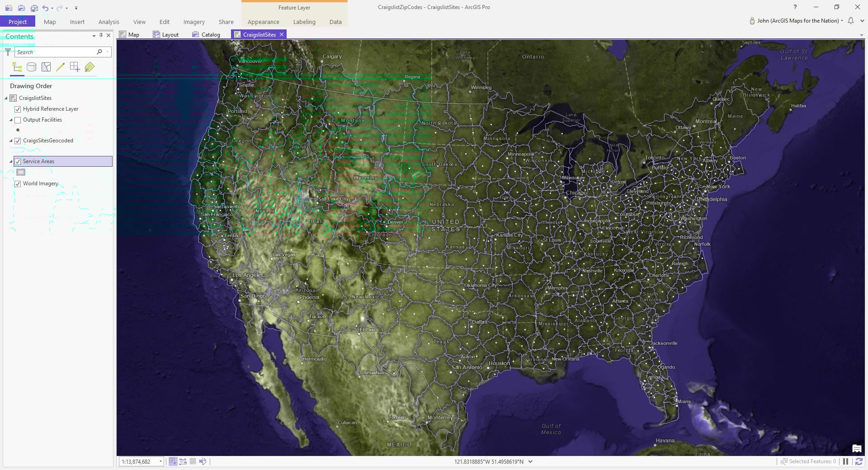Save the project using the disk icon

click(x=34, y=8)
